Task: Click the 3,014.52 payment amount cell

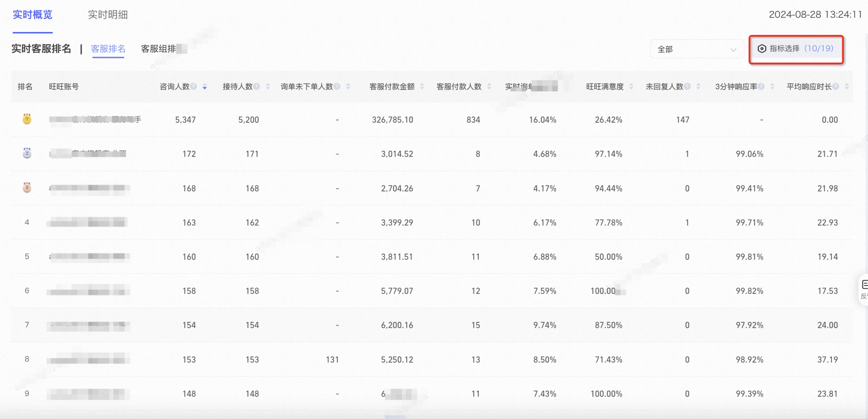Action: pos(397,154)
